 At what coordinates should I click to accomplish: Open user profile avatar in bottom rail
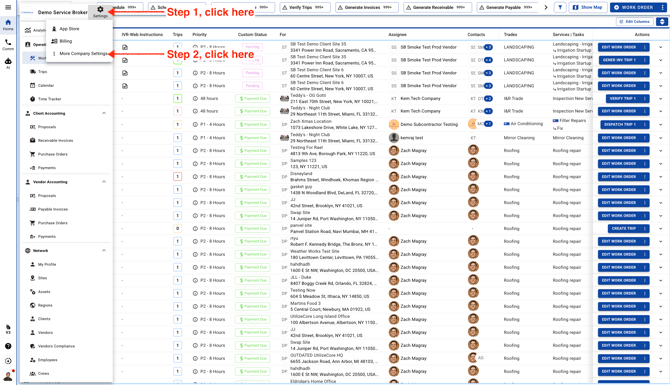coord(8,376)
